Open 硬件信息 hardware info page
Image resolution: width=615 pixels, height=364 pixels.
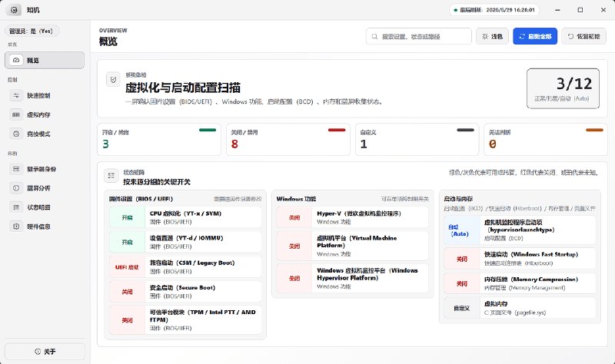(x=45, y=227)
